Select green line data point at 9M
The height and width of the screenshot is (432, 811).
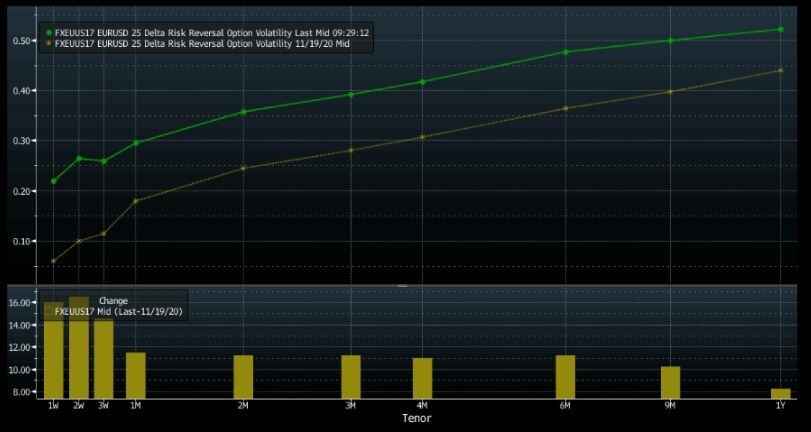tap(671, 40)
